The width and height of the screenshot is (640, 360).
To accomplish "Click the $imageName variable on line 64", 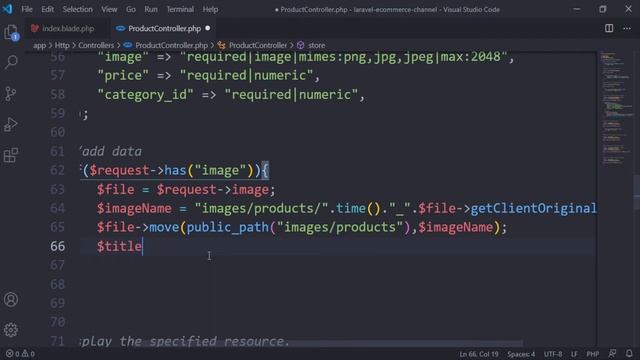I will click(x=134, y=208).
